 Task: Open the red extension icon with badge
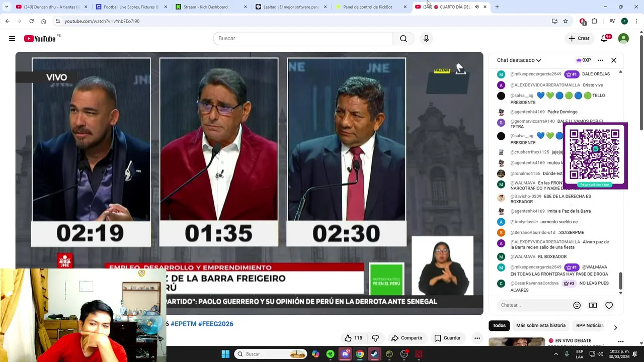tap(583, 21)
